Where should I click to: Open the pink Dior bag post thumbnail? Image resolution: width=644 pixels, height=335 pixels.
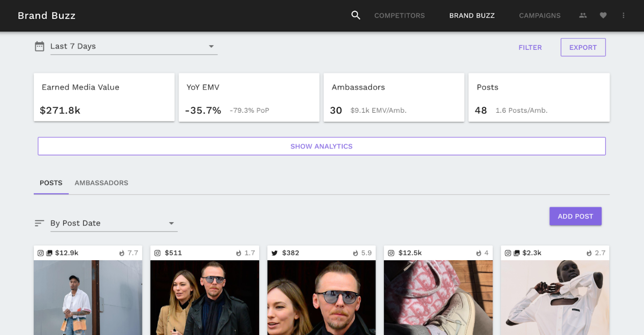[438, 297]
